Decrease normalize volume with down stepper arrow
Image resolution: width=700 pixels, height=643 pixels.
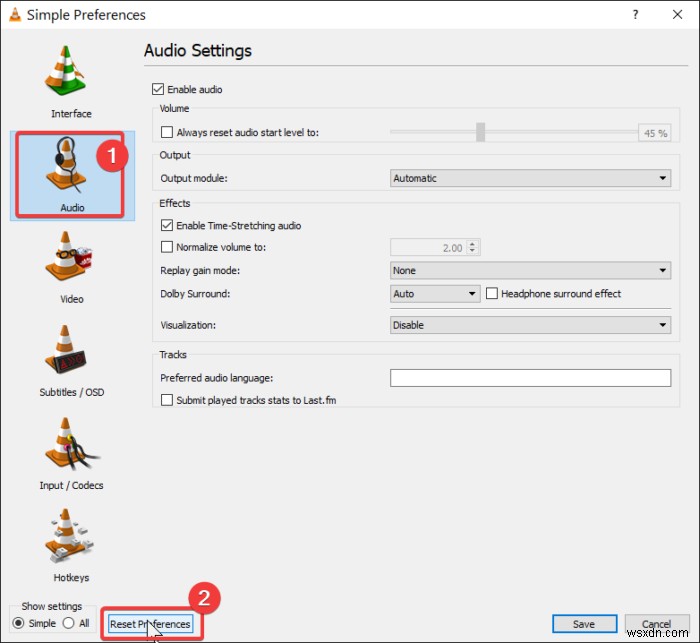click(x=472, y=251)
